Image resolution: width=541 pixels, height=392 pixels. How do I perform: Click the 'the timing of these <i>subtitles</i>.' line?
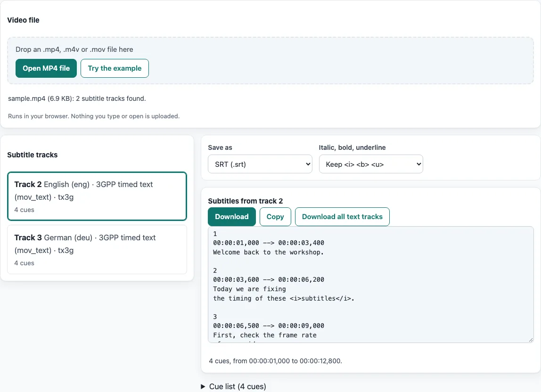tap(284, 299)
